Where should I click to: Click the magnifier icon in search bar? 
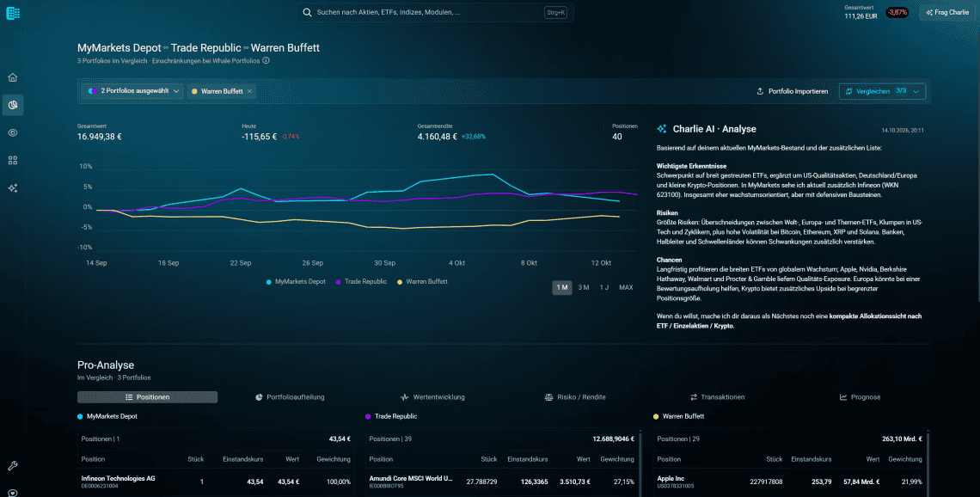(x=307, y=13)
